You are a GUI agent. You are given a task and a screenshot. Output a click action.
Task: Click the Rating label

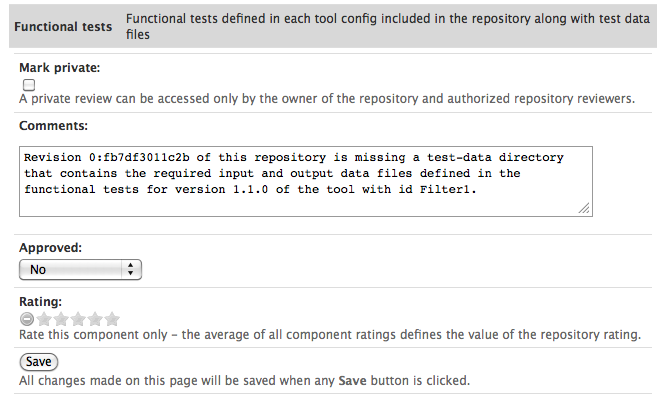tap(40, 302)
